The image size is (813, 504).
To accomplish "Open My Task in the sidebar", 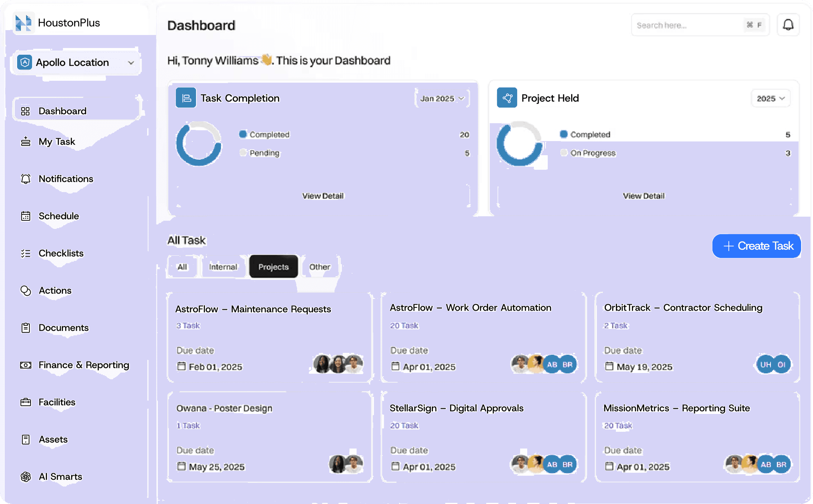I will coord(57,141).
